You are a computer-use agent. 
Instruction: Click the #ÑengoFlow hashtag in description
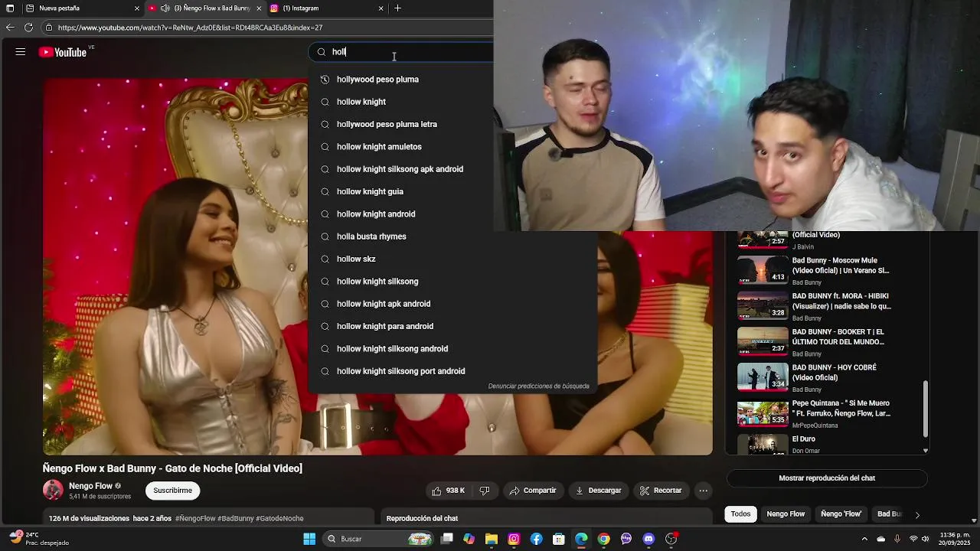(195, 519)
